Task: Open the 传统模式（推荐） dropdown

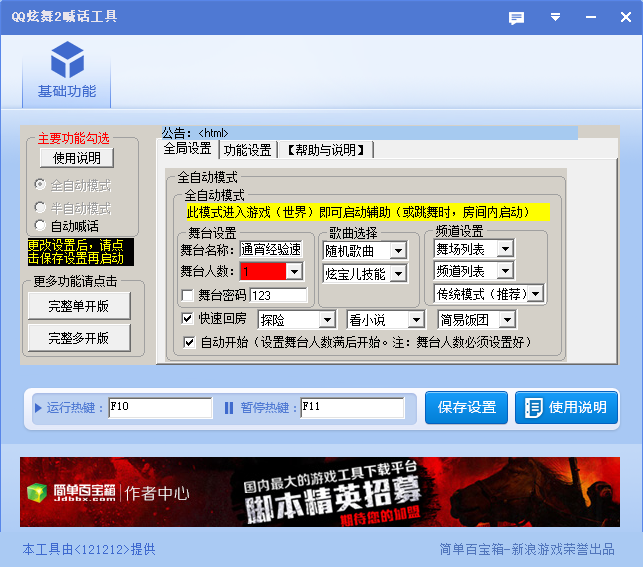Action: point(535,294)
